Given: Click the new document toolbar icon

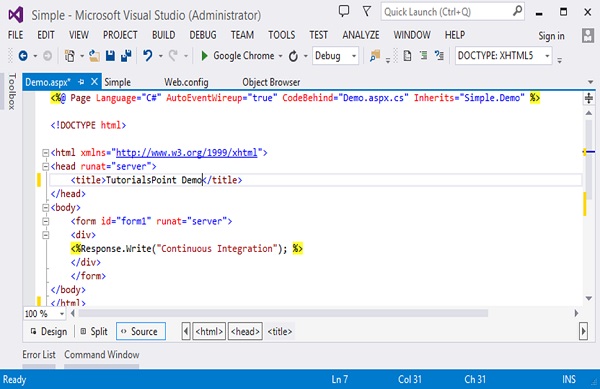Looking at the screenshot, I should (x=408, y=56).
